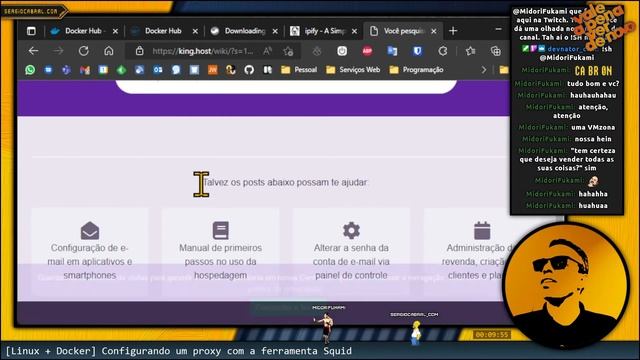This screenshot has height=360, width=640.
Task: Open the power-button extension icon
Action: [x=342, y=51]
